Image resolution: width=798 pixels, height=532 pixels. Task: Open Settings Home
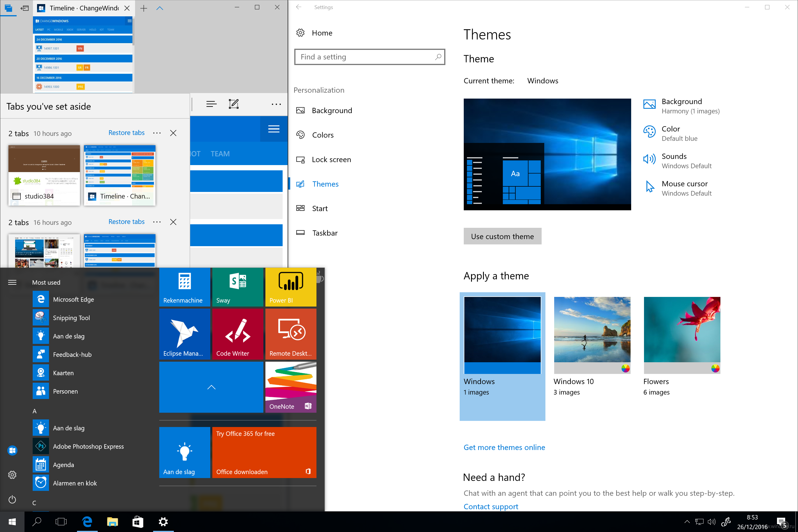click(x=314, y=33)
